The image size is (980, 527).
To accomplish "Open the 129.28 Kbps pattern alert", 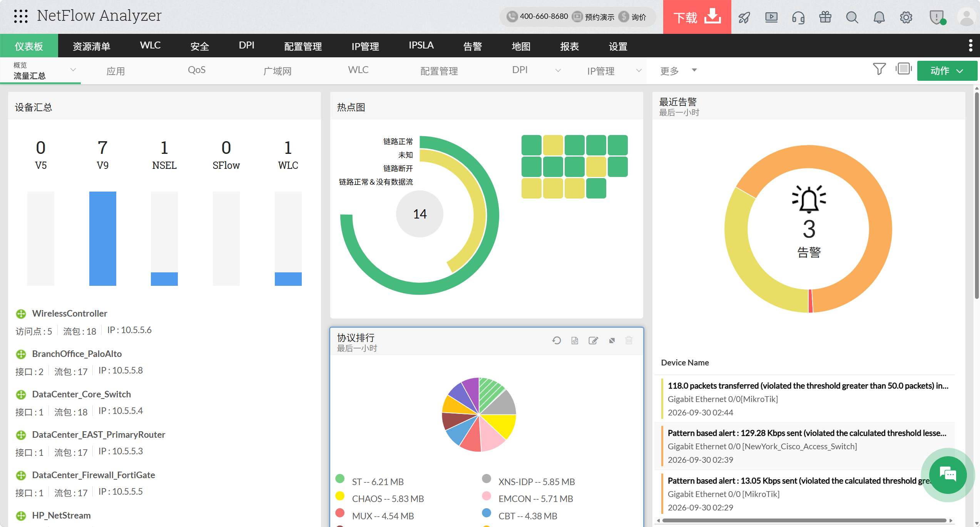I will (807, 433).
